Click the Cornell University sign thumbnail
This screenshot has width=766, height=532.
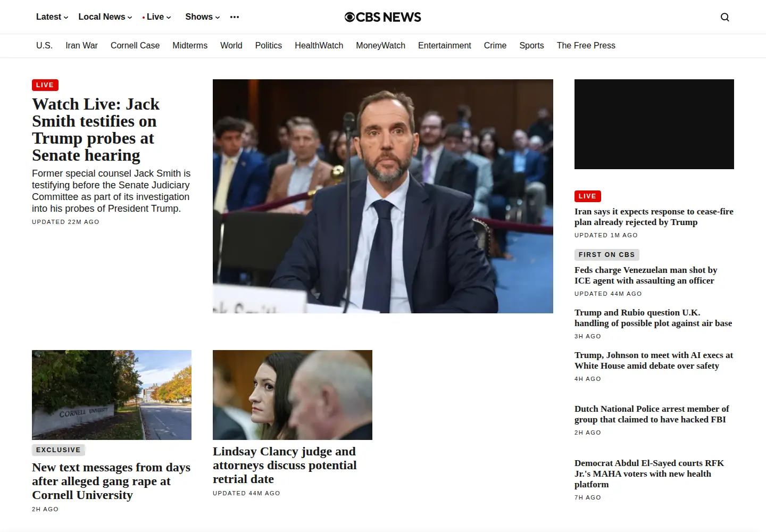112,395
